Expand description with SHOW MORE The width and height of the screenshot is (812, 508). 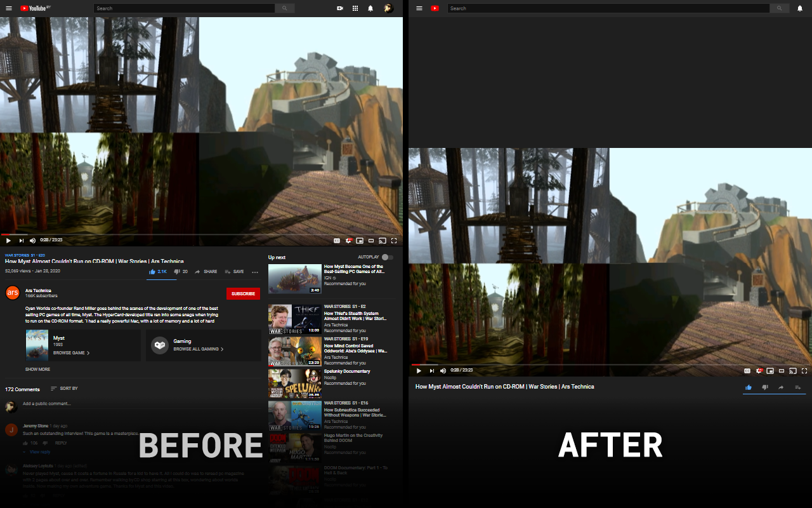(x=37, y=369)
